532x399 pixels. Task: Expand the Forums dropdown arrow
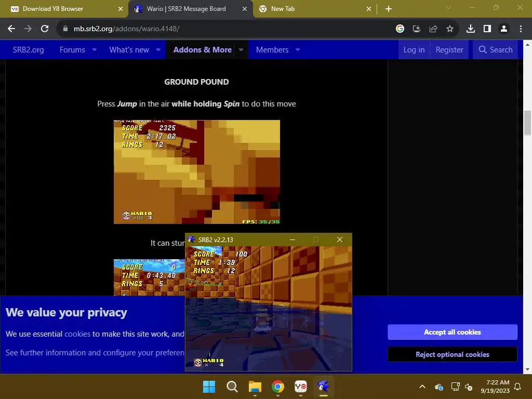pos(95,50)
